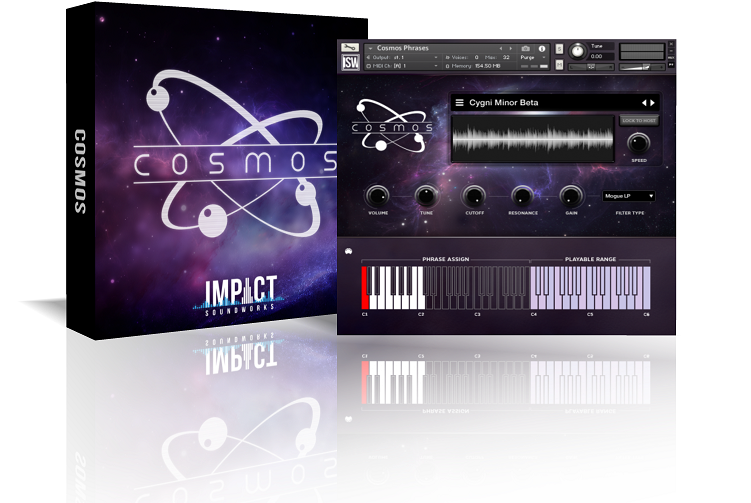
Task: Click the AUX button on the header's right edge
Action: 671,57
